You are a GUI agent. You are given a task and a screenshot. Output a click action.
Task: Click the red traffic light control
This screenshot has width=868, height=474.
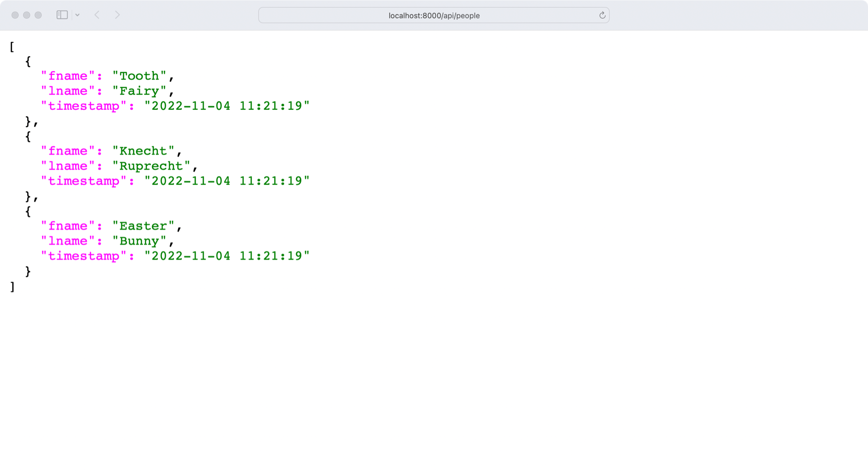pos(15,14)
